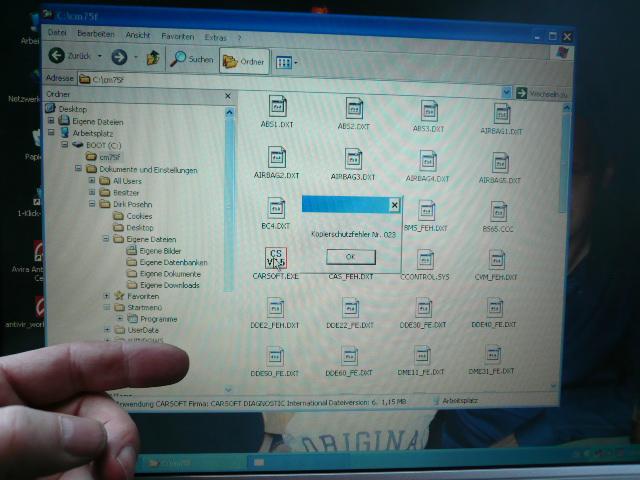The width and height of the screenshot is (640, 480).
Task: Open the Avira Antivir desktop shortcut
Action: (36, 253)
